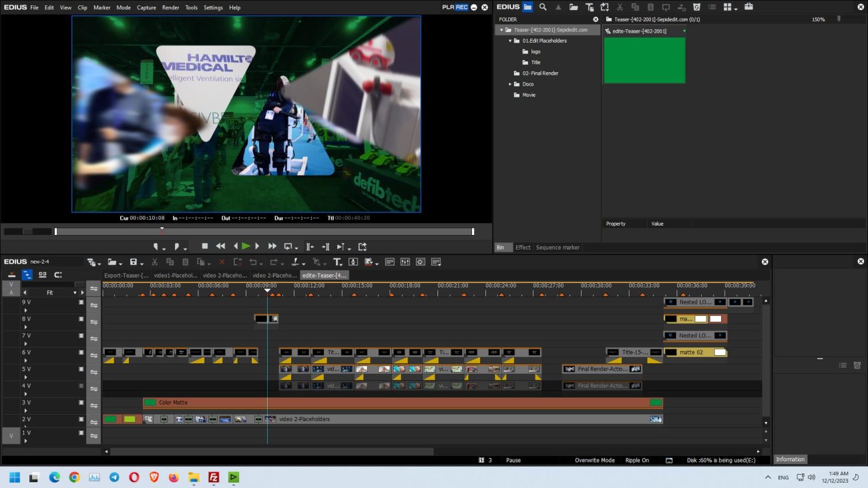
Task: Open the Save Project dropdown arrow
Action: [x=142, y=263]
